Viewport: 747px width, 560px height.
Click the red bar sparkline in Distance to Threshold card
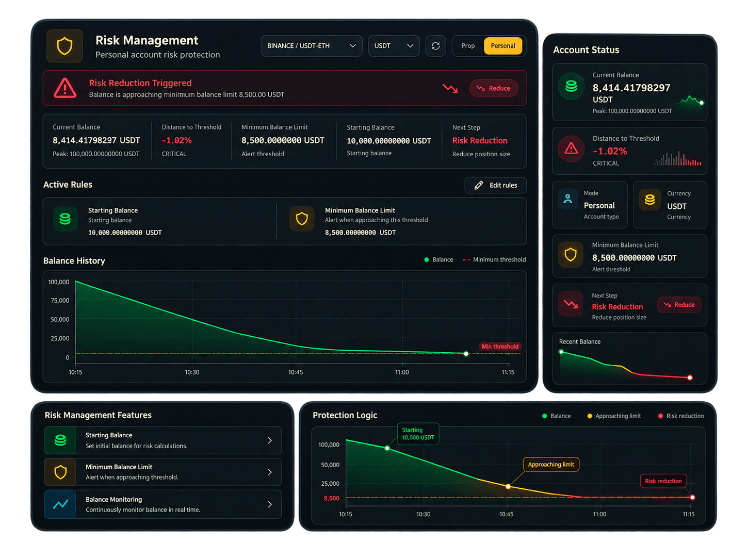pos(677,159)
